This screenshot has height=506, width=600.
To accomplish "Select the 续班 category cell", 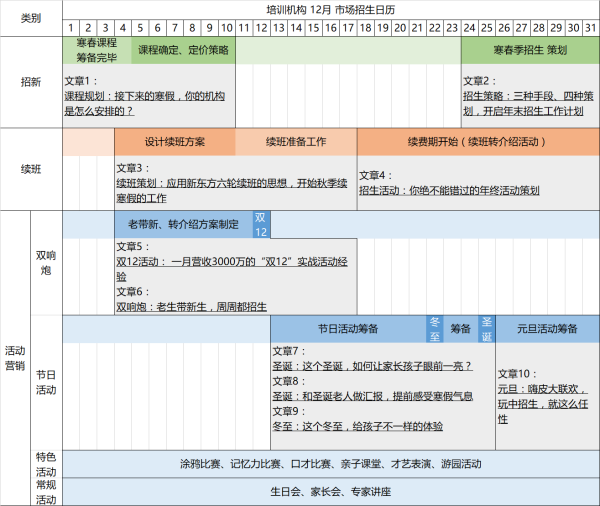I will [31, 169].
